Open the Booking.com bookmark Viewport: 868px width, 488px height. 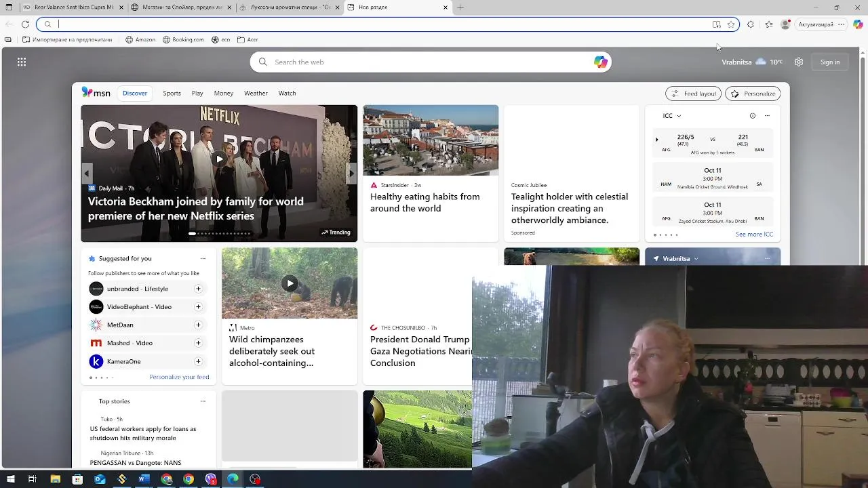183,39
